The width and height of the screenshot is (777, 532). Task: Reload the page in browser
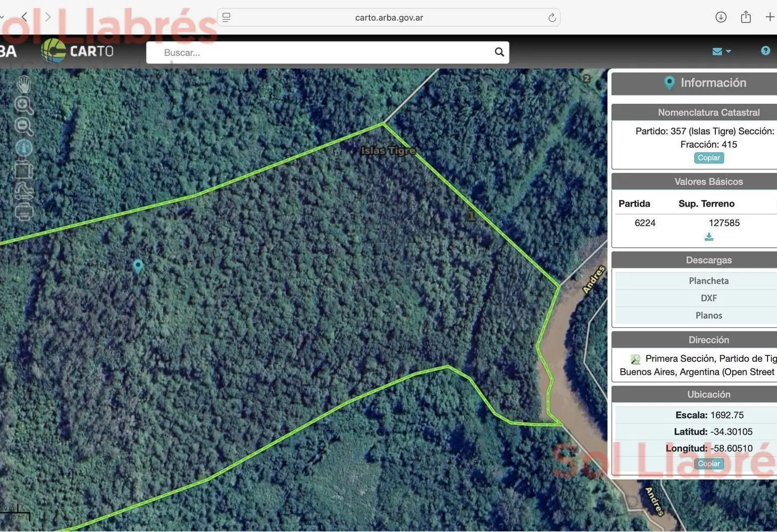[x=552, y=18]
